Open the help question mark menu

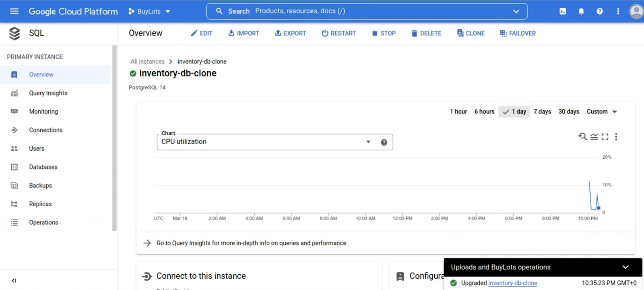tap(600, 11)
